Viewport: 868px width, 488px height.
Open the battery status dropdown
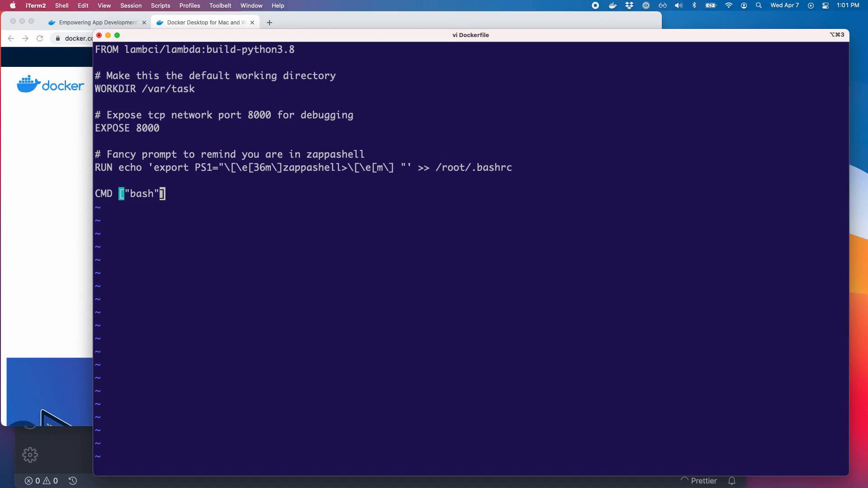[710, 5]
